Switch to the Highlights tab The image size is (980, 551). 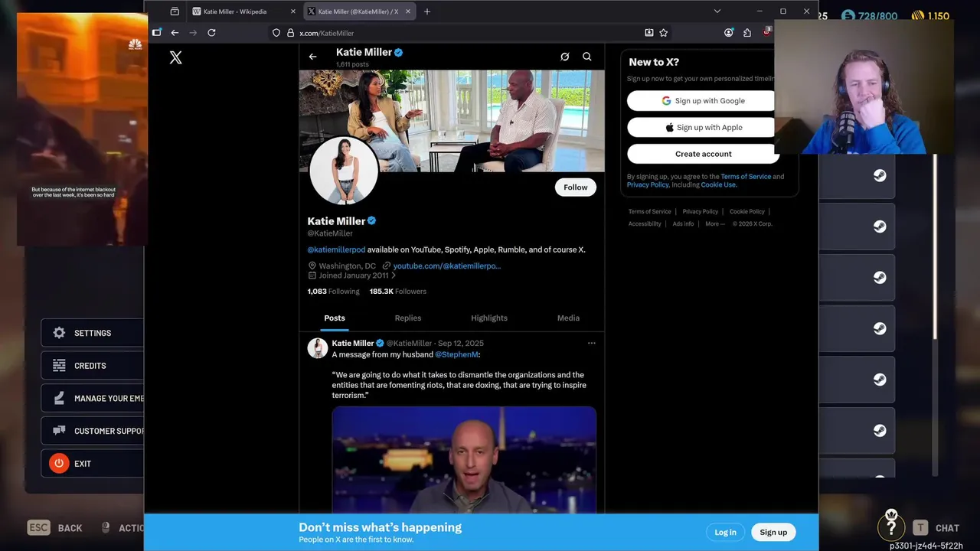click(489, 318)
